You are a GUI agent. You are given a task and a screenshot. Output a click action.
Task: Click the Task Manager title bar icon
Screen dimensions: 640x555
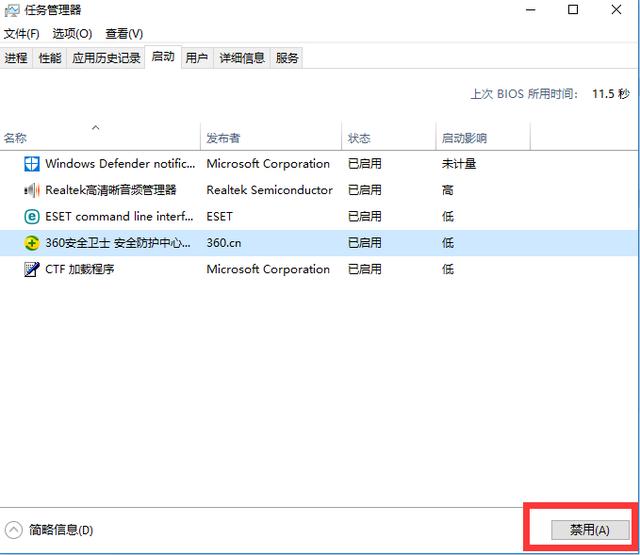tap(12, 11)
